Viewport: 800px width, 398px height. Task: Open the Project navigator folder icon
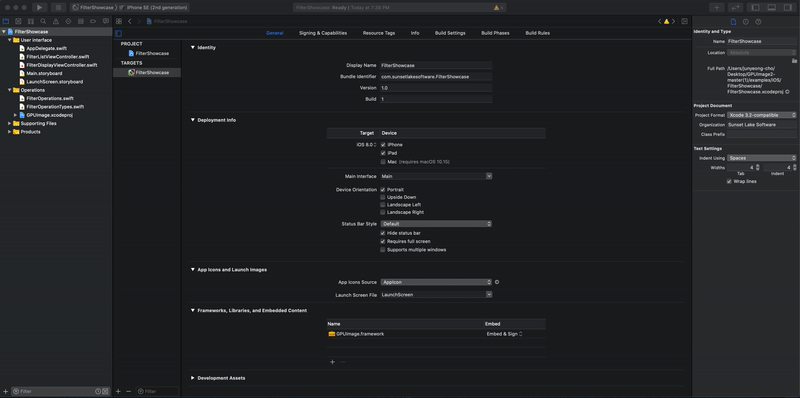tap(6, 21)
